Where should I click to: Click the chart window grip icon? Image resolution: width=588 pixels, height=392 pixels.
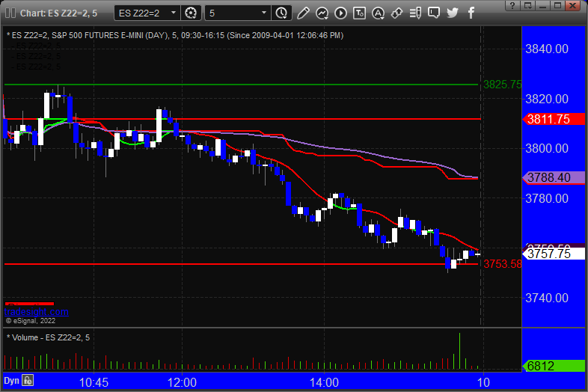(10, 13)
